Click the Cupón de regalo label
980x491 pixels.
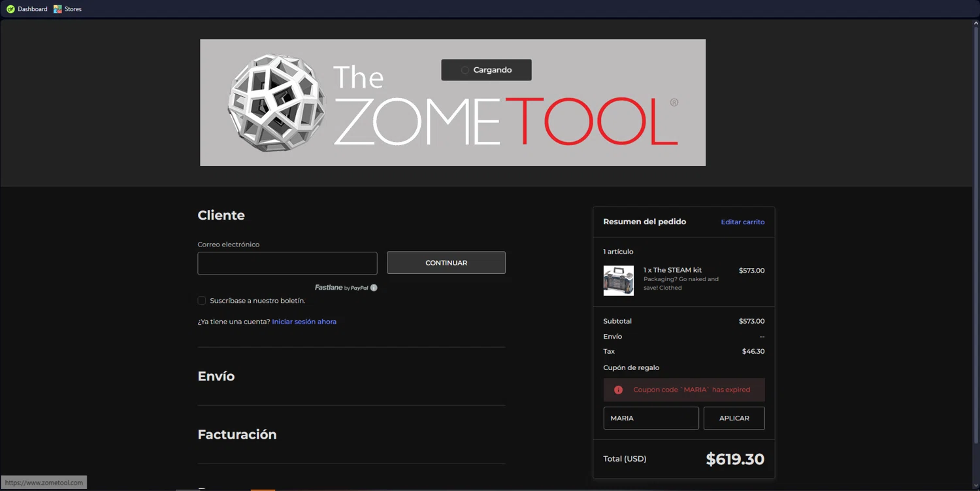tap(631, 367)
